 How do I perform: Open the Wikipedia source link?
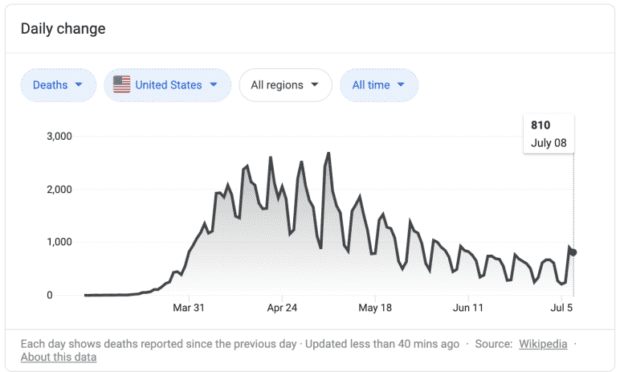543,344
